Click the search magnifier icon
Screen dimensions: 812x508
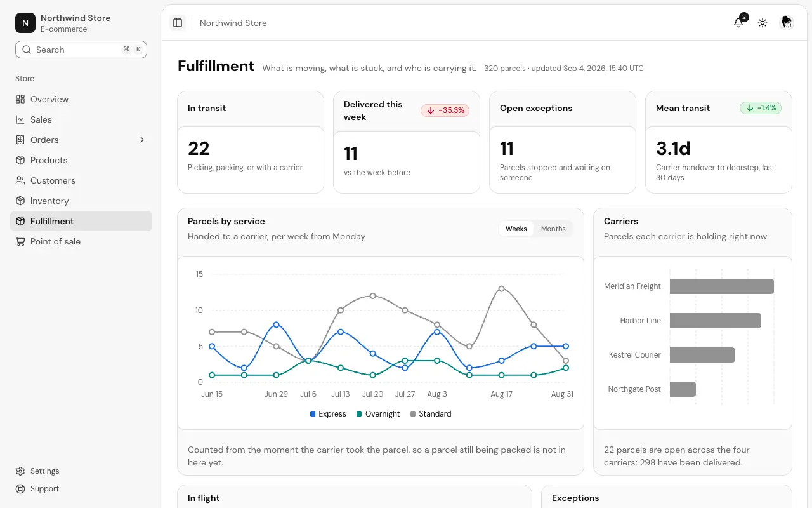(x=27, y=50)
